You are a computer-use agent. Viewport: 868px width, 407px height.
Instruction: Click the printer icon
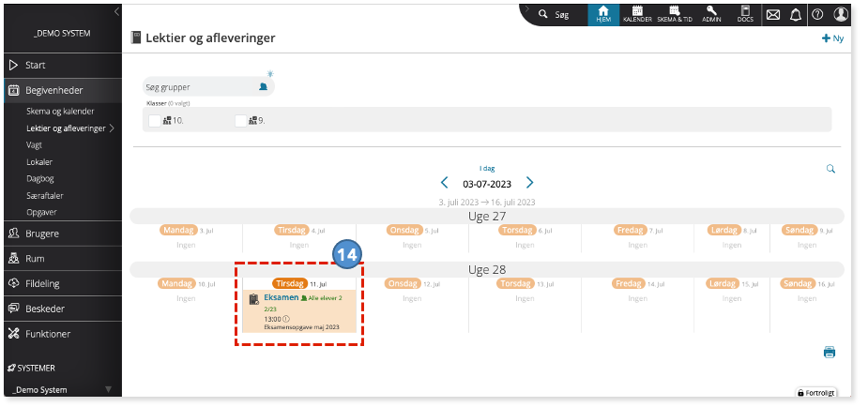(x=830, y=353)
